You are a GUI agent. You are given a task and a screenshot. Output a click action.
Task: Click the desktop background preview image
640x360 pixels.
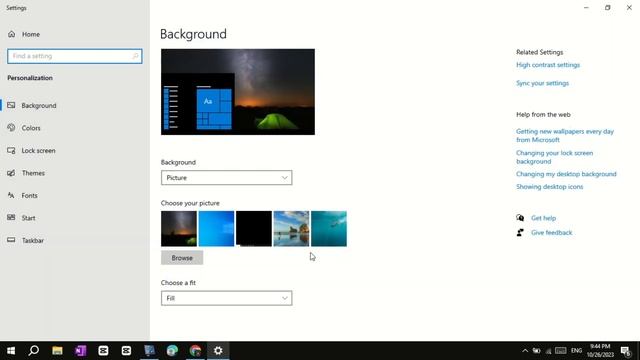click(x=238, y=92)
